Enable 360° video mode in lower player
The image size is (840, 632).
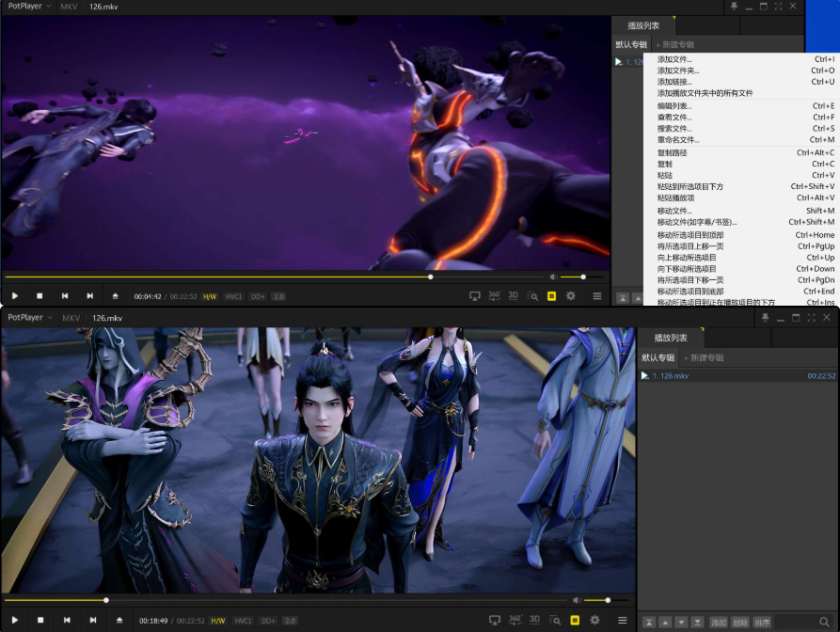(515, 621)
